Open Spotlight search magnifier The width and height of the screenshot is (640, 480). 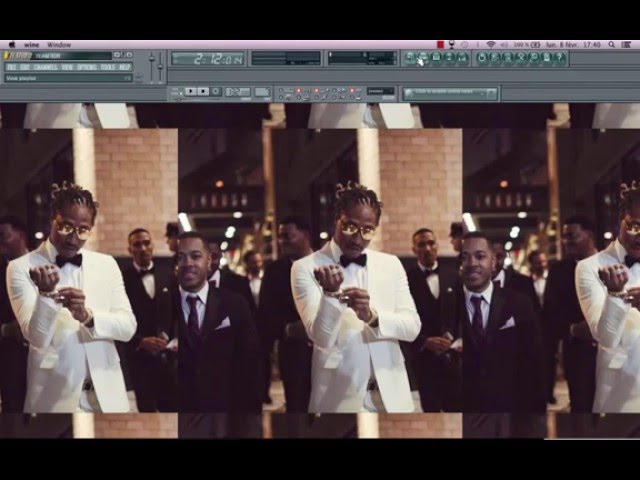pos(611,44)
